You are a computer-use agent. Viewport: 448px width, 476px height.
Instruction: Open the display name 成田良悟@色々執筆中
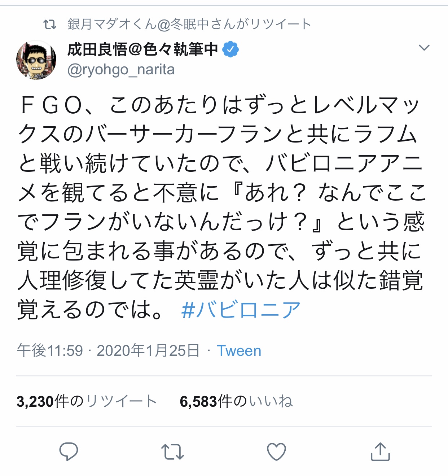143,49
